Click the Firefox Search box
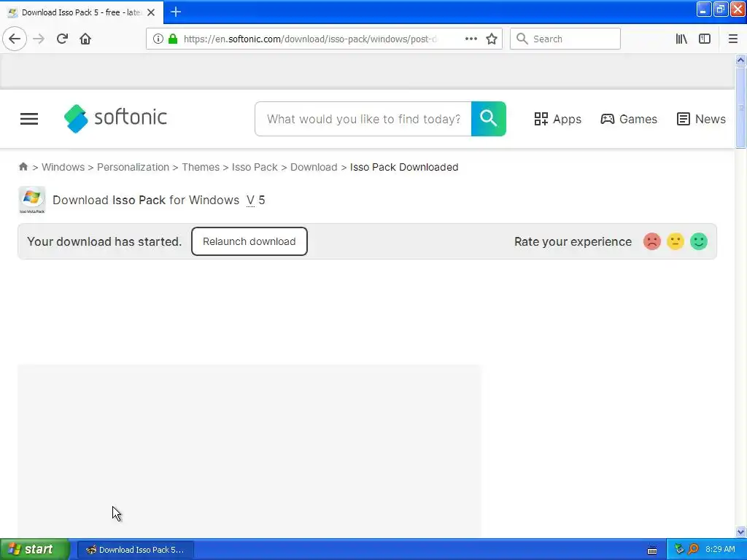 (565, 39)
